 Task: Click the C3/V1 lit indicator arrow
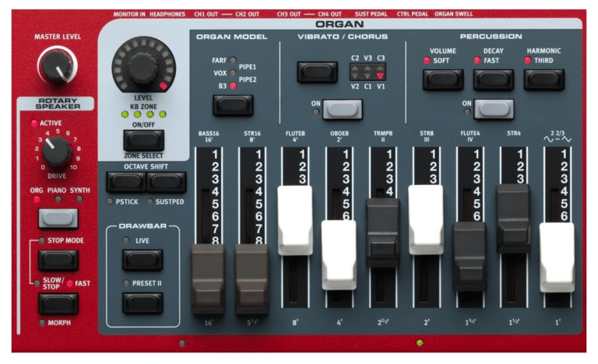[x=380, y=75]
